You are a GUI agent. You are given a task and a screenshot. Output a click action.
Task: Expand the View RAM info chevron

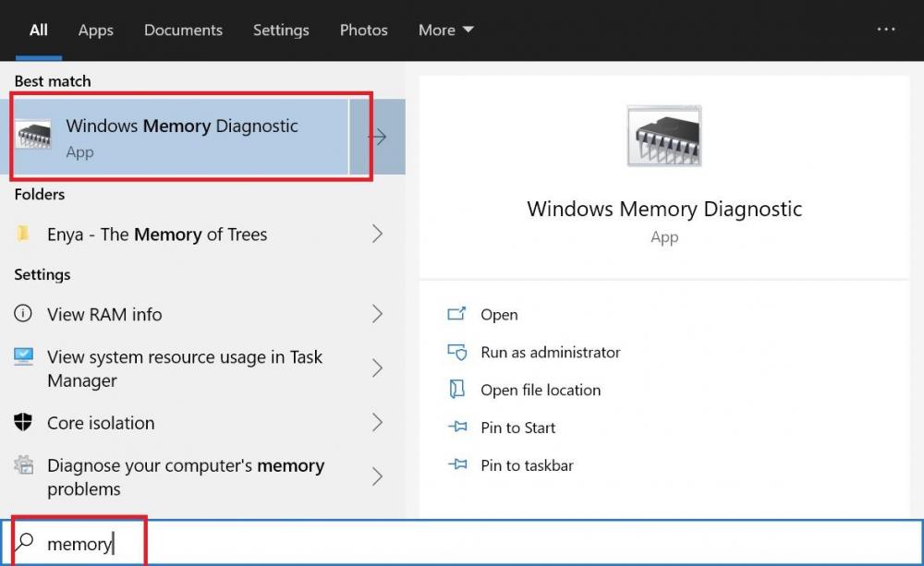pos(378,314)
